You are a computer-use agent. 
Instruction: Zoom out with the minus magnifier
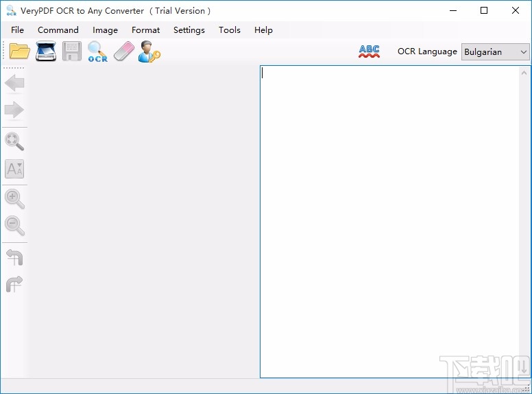[14, 226]
